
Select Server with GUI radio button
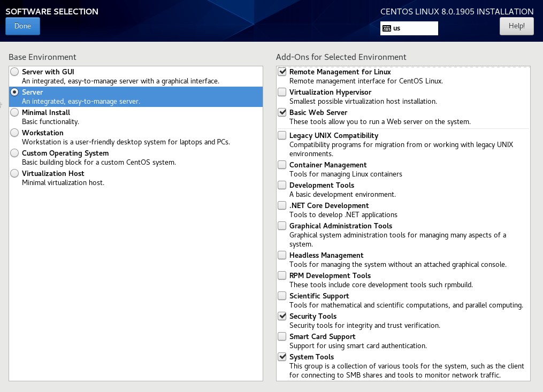[x=14, y=72]
